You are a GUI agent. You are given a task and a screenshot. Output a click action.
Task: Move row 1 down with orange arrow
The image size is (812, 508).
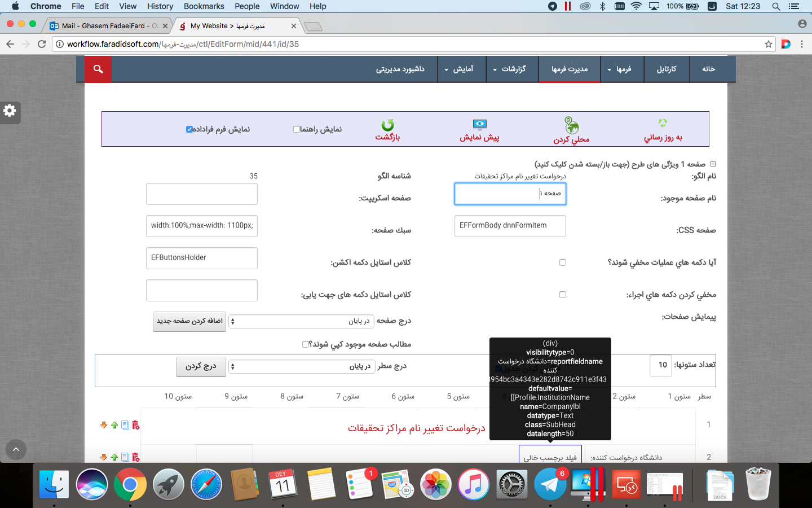click(104, 425)
